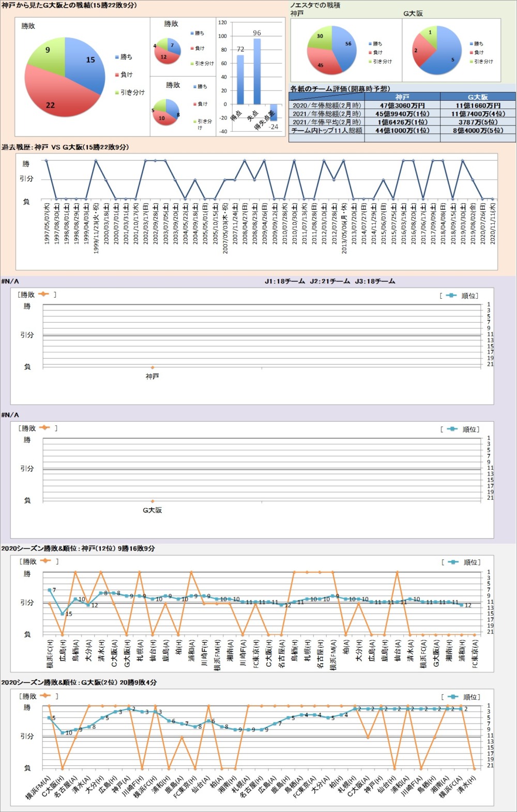Viewport: 517px width, 812px height.
Task: Select the チーム内トップ11人総額 row label
Action: pos(327,131)
